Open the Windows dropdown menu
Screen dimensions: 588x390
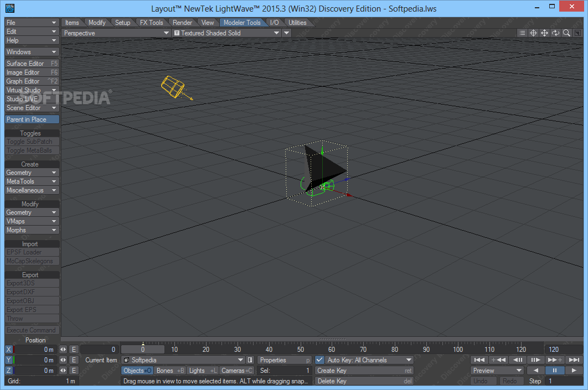(32, 51)
